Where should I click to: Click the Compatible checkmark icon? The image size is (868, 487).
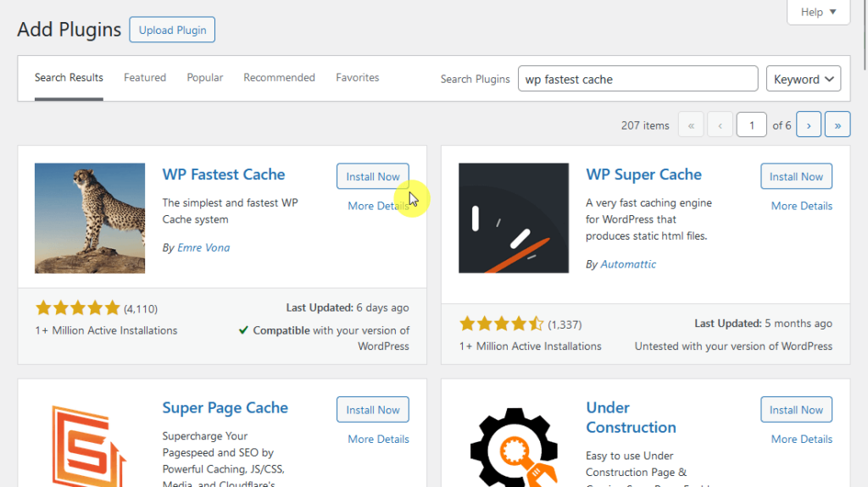pos(243,330)
